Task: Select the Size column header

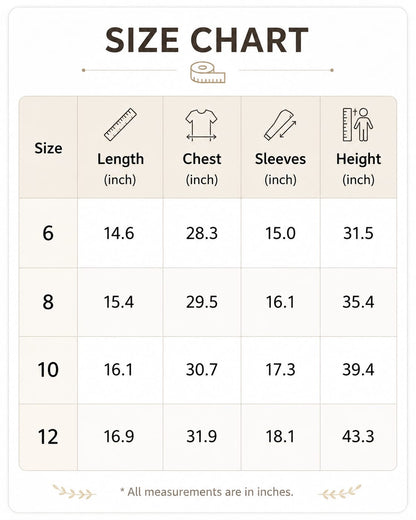Action: pyautogui.click(x=48, y=148)
